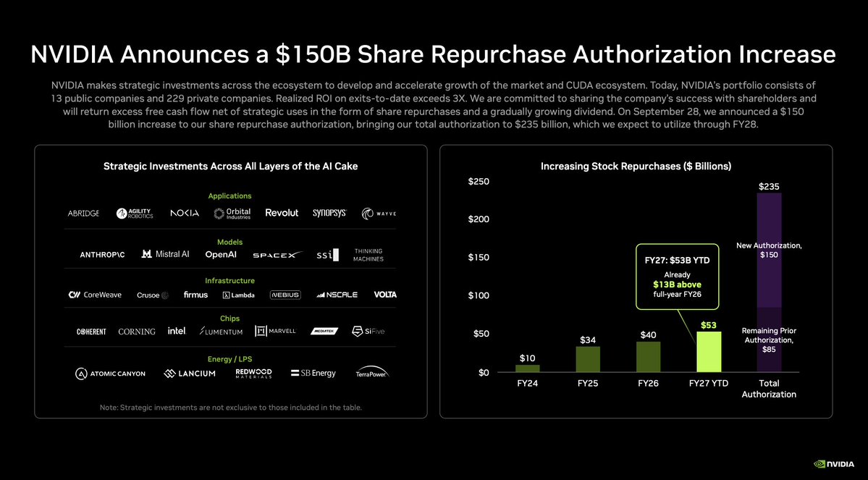Screen dimensions: 868x480
Task: Click 'Strategic Investments Across All Layers' heading
Action: point(230,166)
